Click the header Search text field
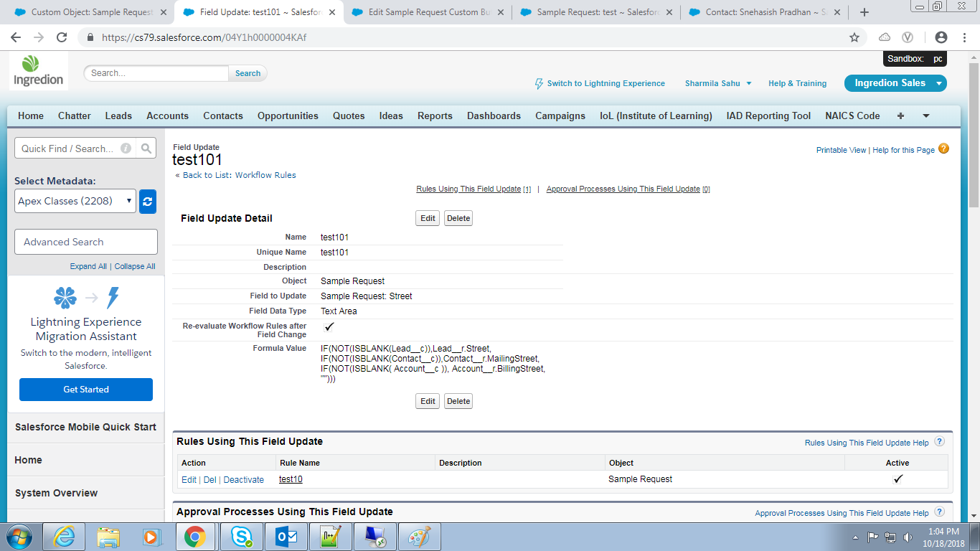 click(x=158, y=73)
